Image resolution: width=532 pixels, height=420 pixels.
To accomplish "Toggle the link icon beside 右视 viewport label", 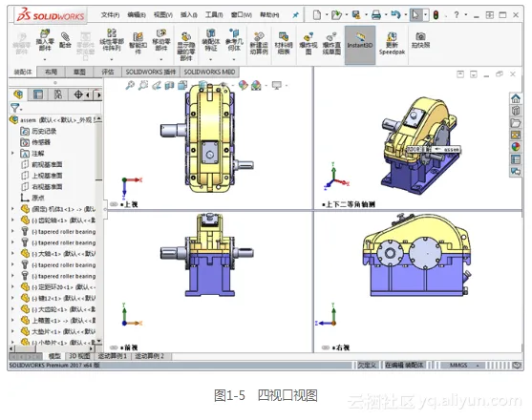I will pyautogui.click(x=326, y=347).
